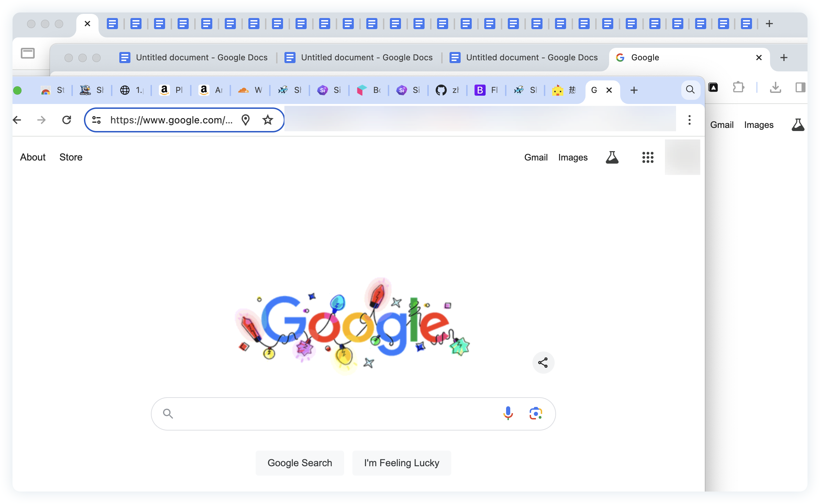Image resolution: width=820 pixels, height=504 pixels.
Task: Open tab search magnifier in tab strip
Action: click(x=690, y=90)
